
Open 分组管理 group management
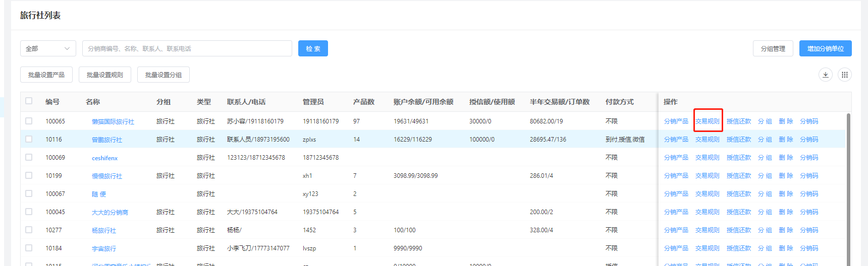773,48
